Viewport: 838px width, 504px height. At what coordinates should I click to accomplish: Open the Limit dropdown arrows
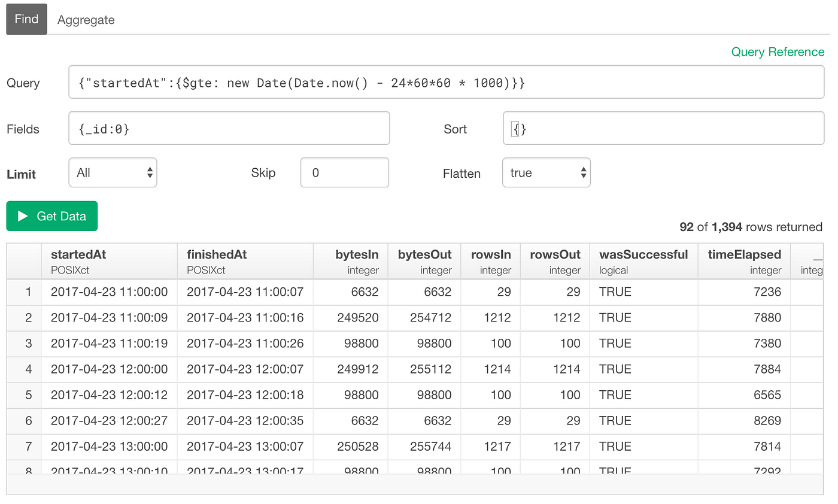(x=148, y=172)
